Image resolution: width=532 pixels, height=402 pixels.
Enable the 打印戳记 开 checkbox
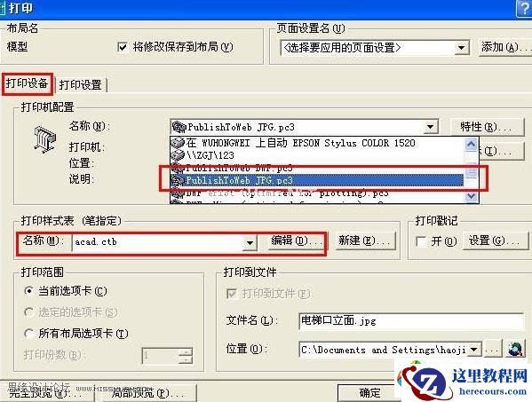421,241
